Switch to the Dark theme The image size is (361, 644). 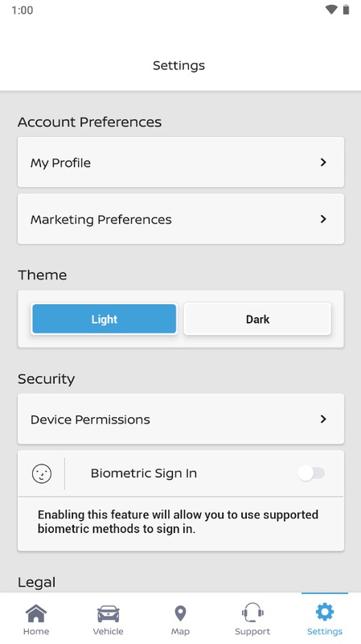257,319
